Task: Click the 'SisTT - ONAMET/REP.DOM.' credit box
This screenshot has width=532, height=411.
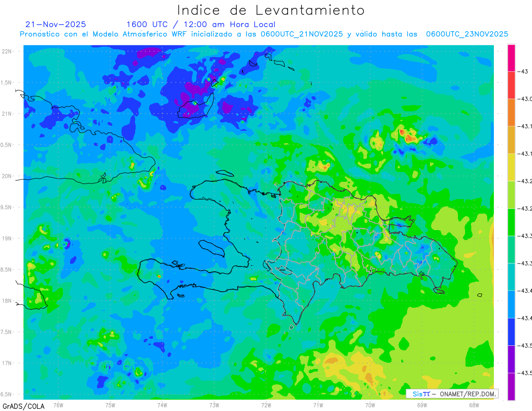Action: point(452,394)
